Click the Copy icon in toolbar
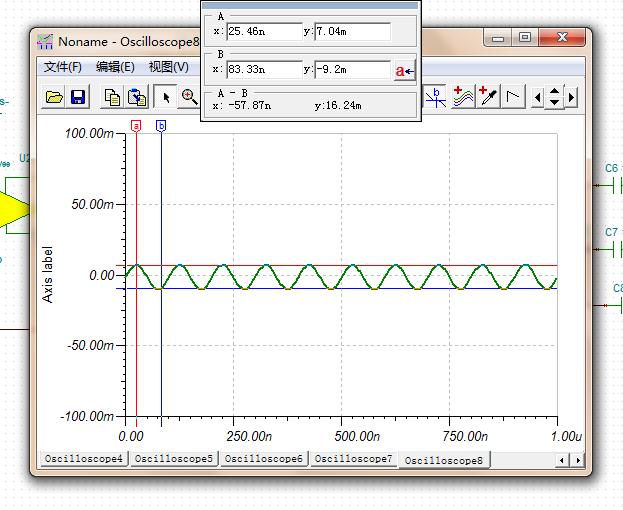623x510 pixels. (x=113, y=97)
